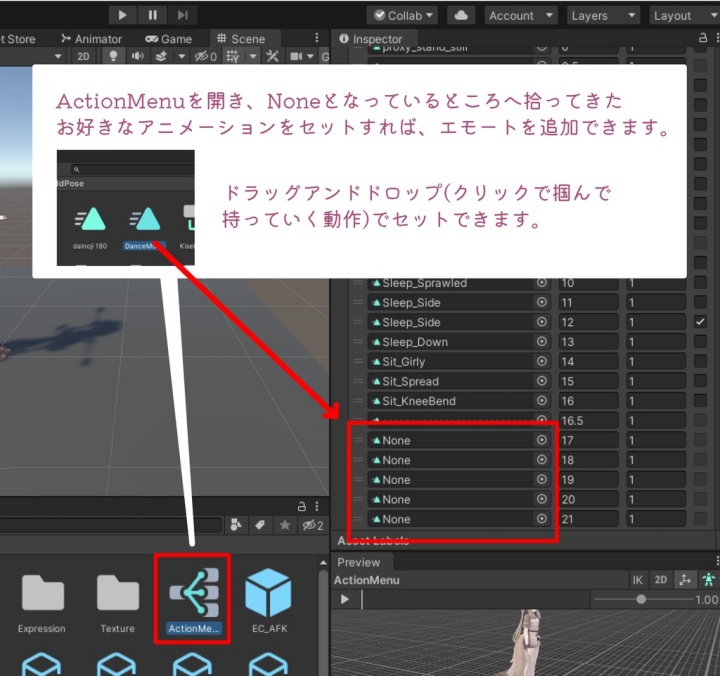Switch to the Animator tab
720x676 pixels.
click(x=92, y=39)
